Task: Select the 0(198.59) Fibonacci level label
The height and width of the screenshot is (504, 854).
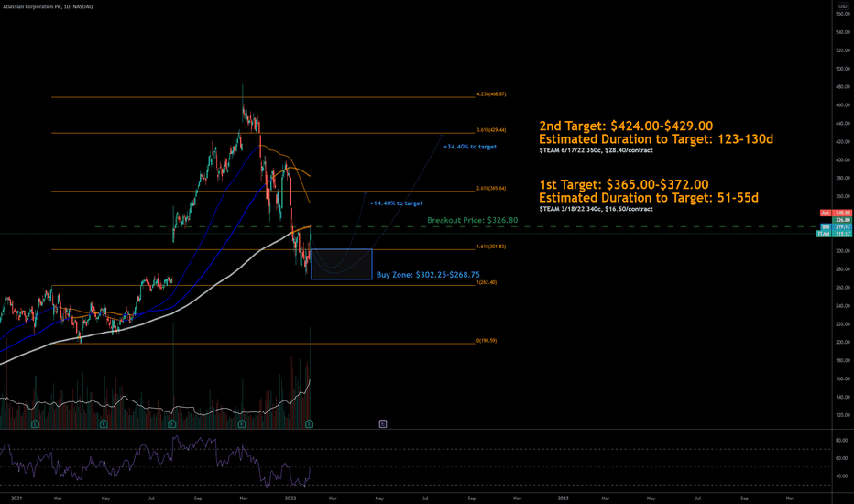Action: pyautogui.click(x=487, y=341)
